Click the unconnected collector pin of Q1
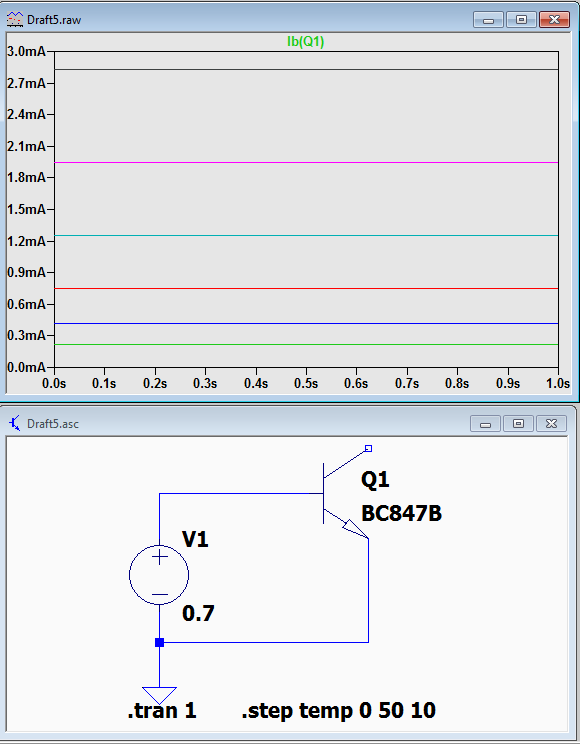This screenshot has width=580, height=745. point(368,448)
